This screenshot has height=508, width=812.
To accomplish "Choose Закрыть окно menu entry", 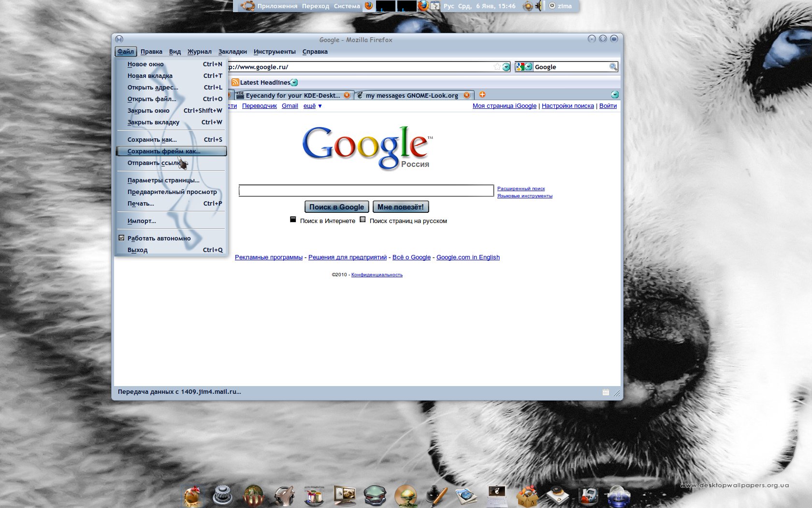I will [171, 110].
